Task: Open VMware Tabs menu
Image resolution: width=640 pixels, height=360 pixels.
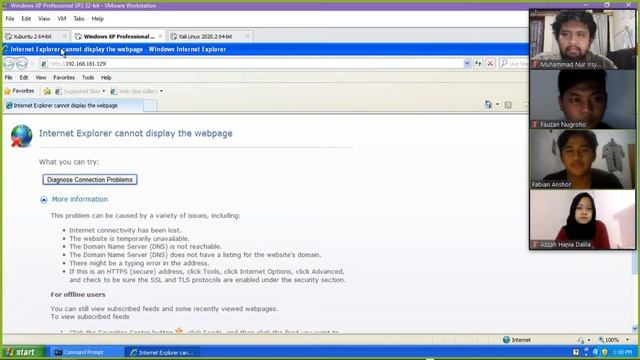Action: click(x=79, y=19)
